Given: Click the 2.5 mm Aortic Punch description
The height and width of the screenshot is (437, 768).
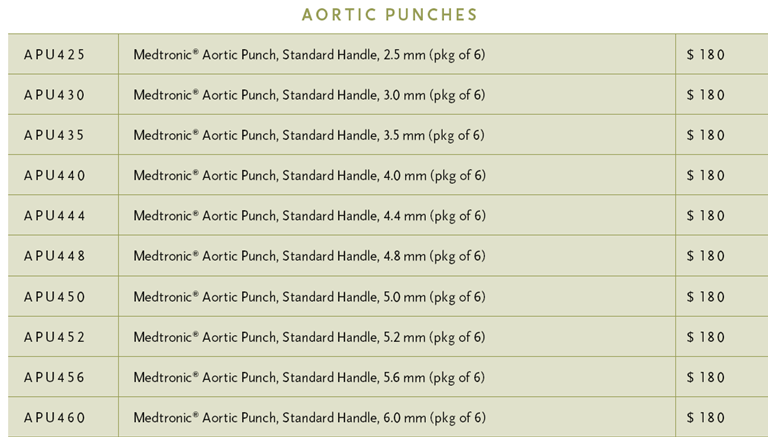Looking at the screenshot, I should click(310, 55).
